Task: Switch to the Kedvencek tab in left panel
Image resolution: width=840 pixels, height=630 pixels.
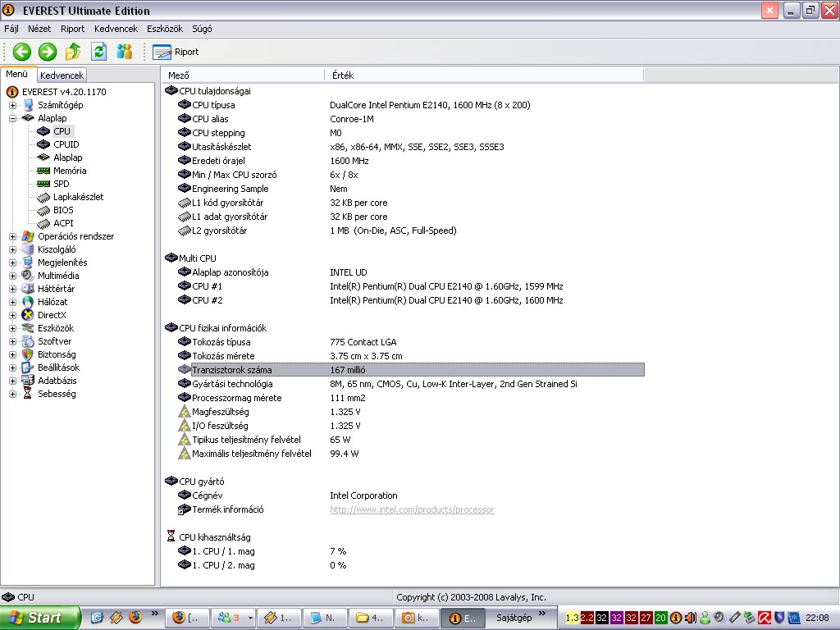Action: [x=62, y=75]
